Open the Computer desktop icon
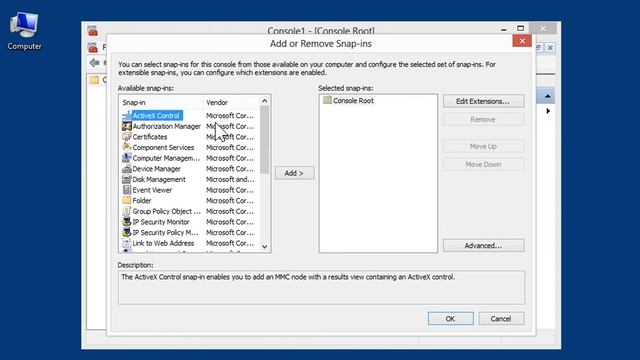 [x=24, y=31]
